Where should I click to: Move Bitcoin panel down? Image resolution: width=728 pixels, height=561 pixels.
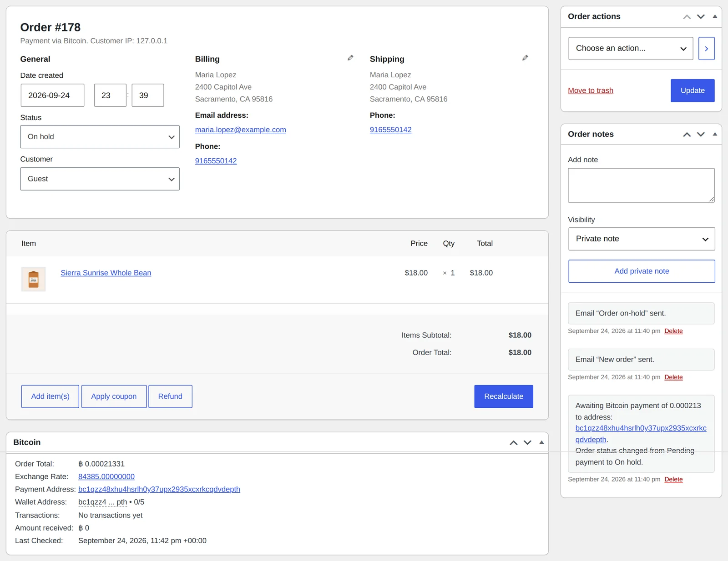pos(527,443)
